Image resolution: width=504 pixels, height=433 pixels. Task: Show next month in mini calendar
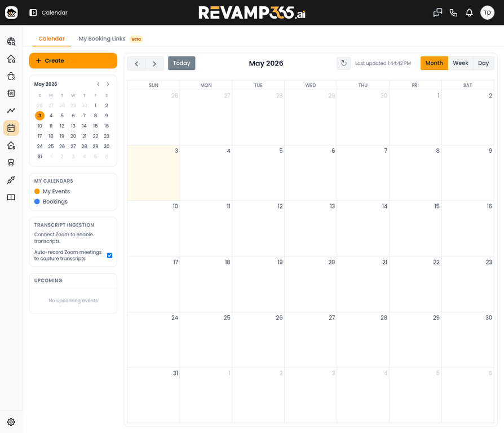click(x=108, y=84)
